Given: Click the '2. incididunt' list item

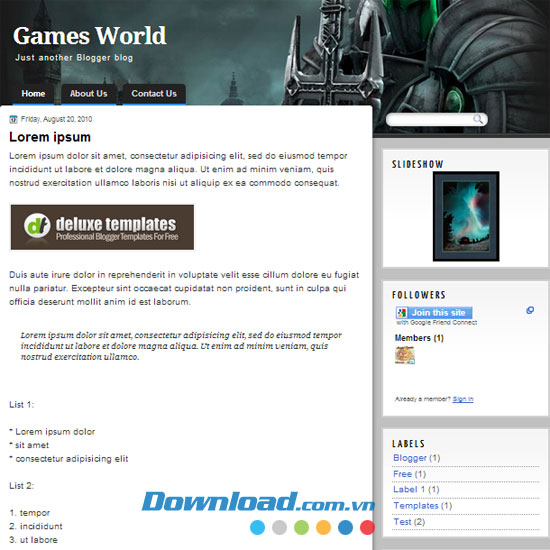Looking at the screenshot, I should 36,526.
